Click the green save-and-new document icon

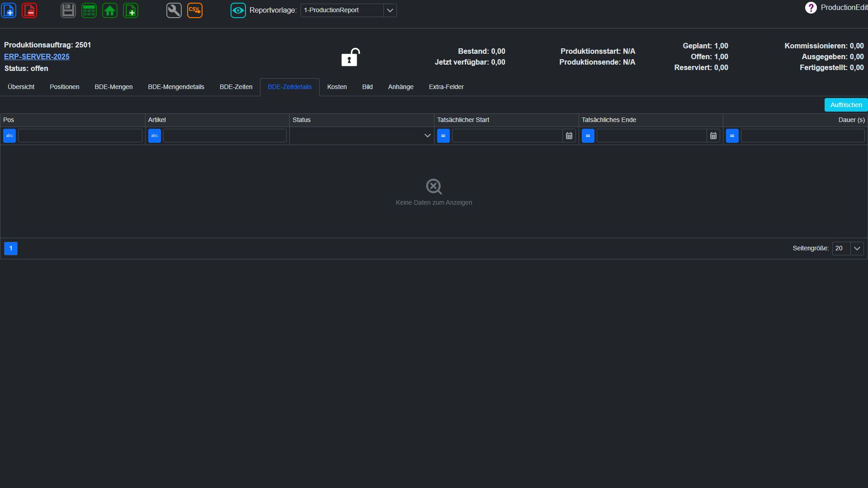(131, 10)
